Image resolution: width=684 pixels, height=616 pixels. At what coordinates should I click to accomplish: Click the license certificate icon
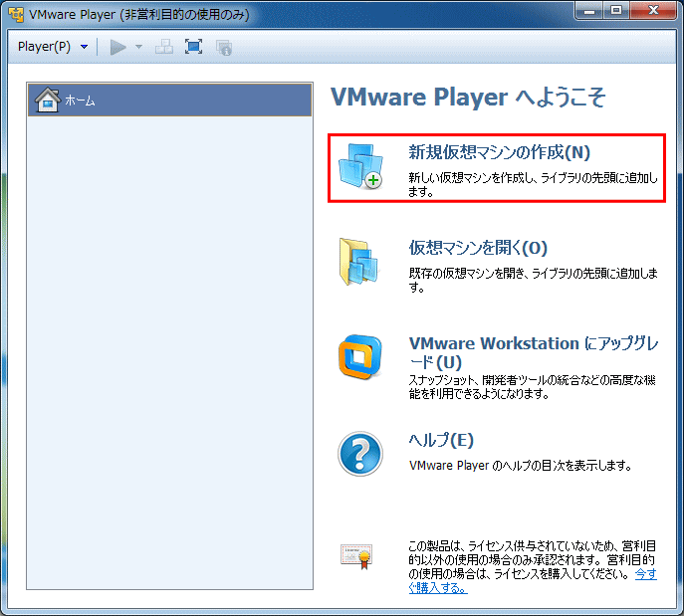pos(356,556)
